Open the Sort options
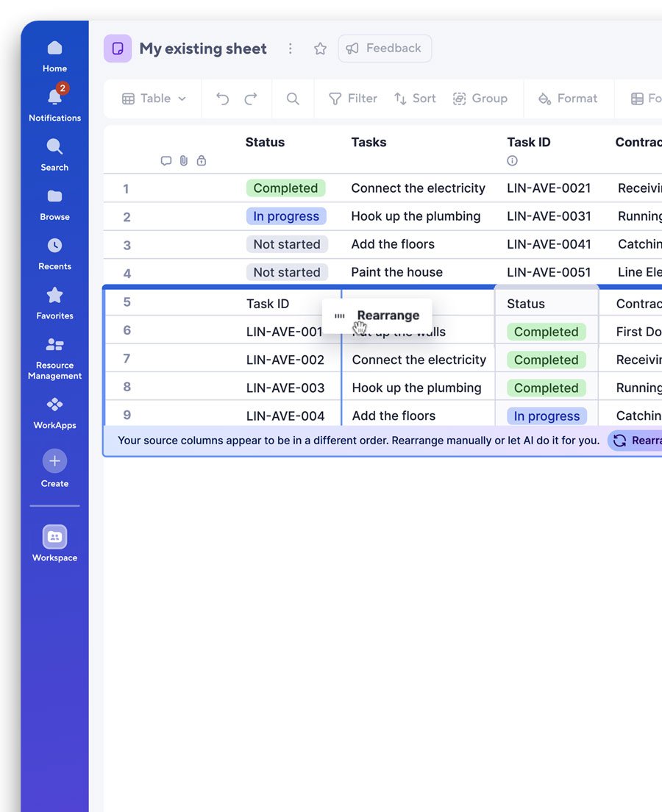662x812 pixels. [415, 99]
